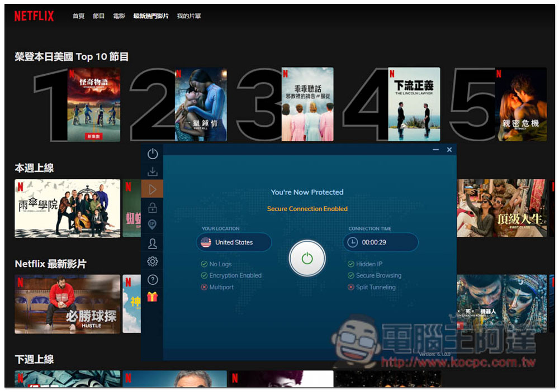Minimize the VPN window
Screen dimensions: 559x392
point(436,150)
